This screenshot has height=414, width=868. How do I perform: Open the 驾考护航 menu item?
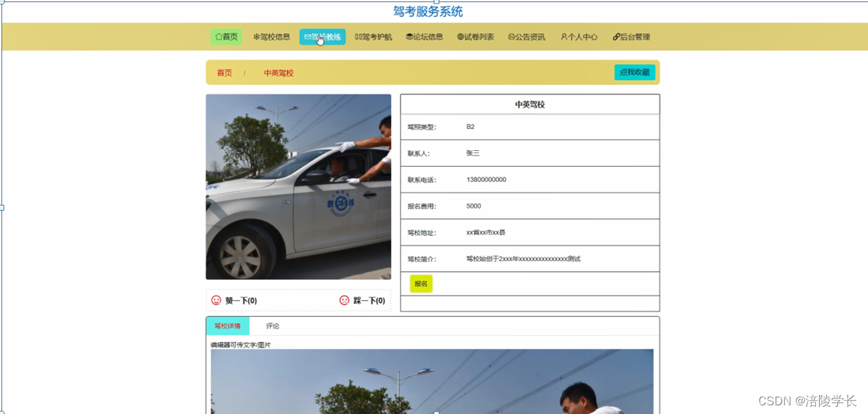tap(374, 37)
